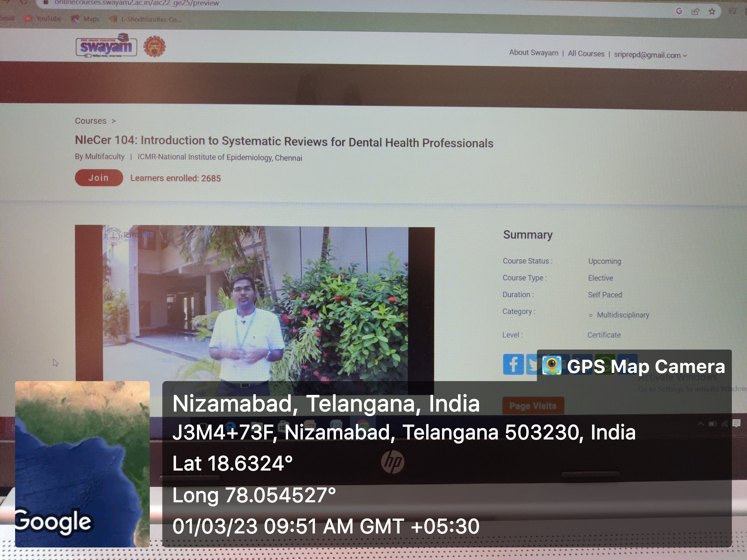Click the 'Upcoming' course status value
The height and width of the screenshot is (560, 747).
(x=605, y=261)
